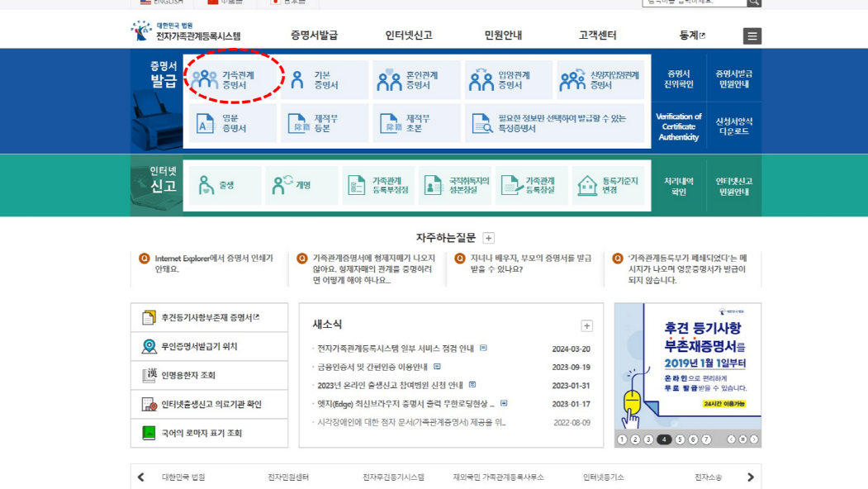Image resolution: width=868 pixels, height=489 pixels.
Task: Open 국어의 로마자 표기 조회
Action: point(209,433)
